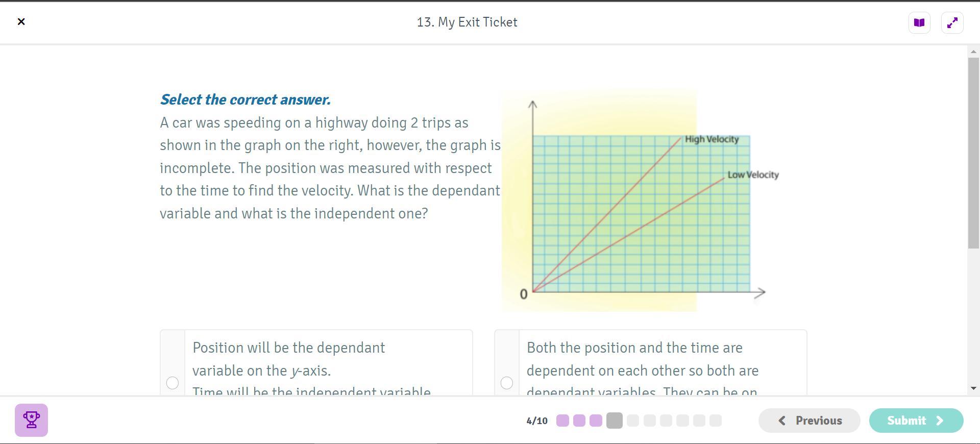Image resolution: width=980 pixels, height=444 pixels.
Task: Click the first answer card text
Action: [289, 359]
